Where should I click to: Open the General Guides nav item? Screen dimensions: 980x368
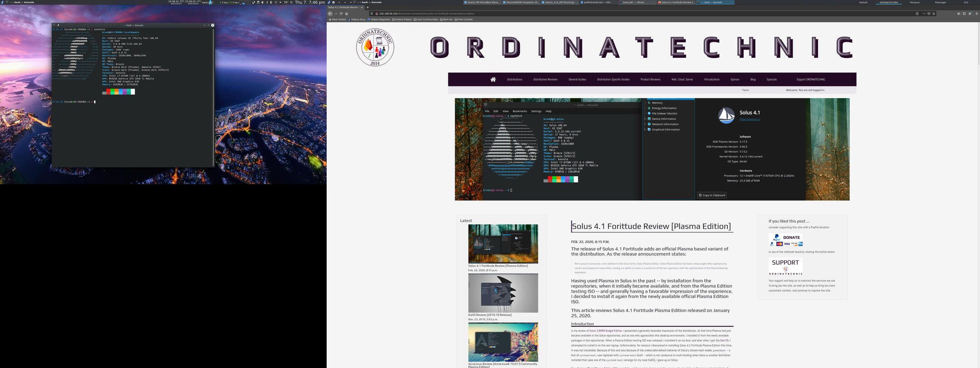577,80
